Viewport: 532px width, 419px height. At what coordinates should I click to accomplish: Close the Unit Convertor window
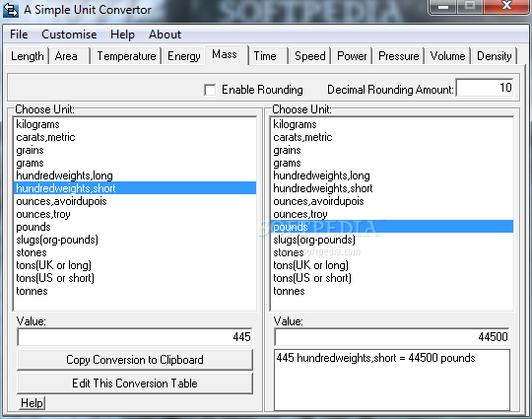tap(506, 7)
